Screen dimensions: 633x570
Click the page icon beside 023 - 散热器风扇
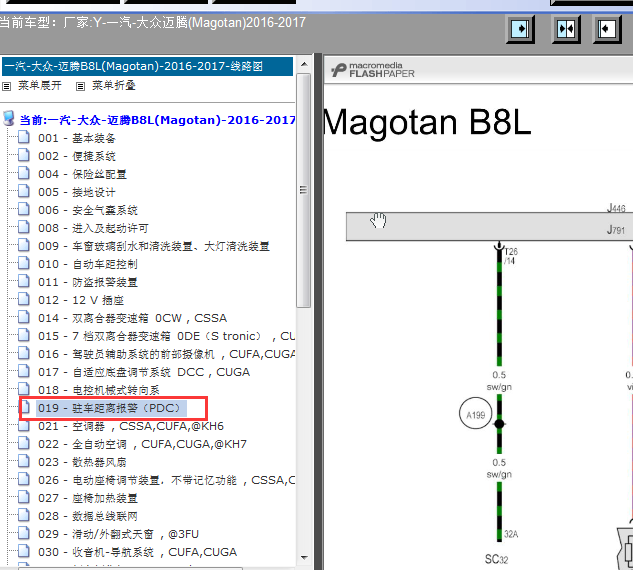tap(24, 461)
